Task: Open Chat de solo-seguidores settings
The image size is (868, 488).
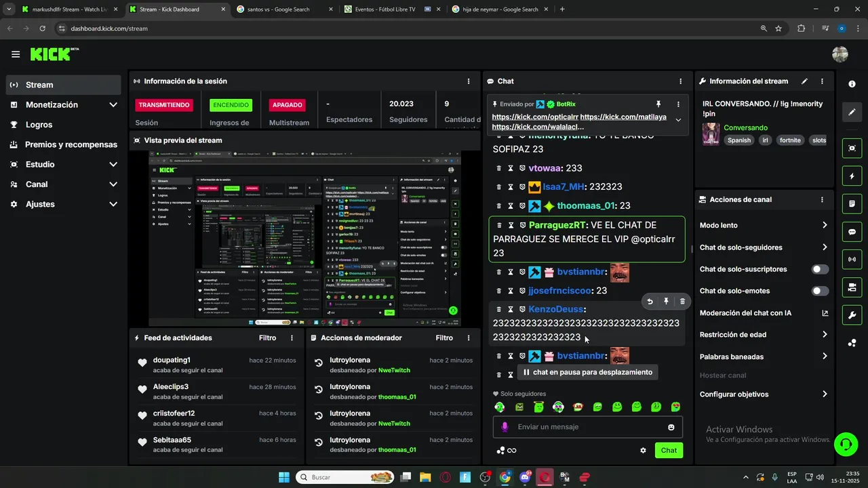Action: (764, 247)
